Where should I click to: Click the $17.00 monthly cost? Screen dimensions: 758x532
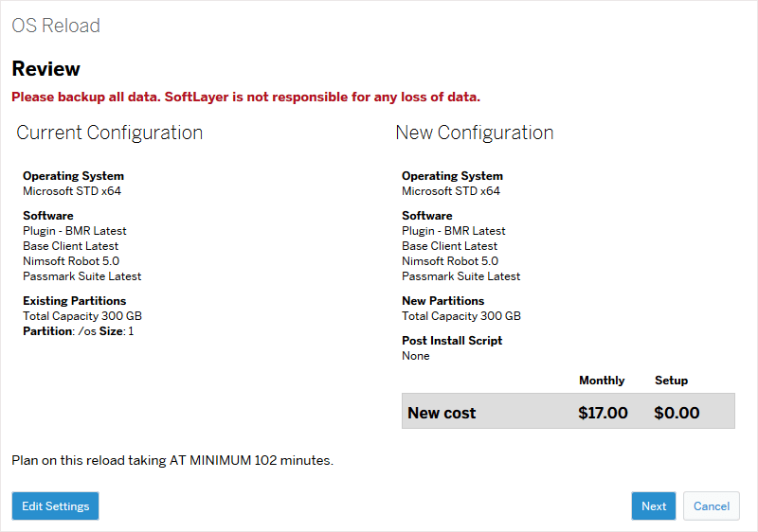pos(603,413)
